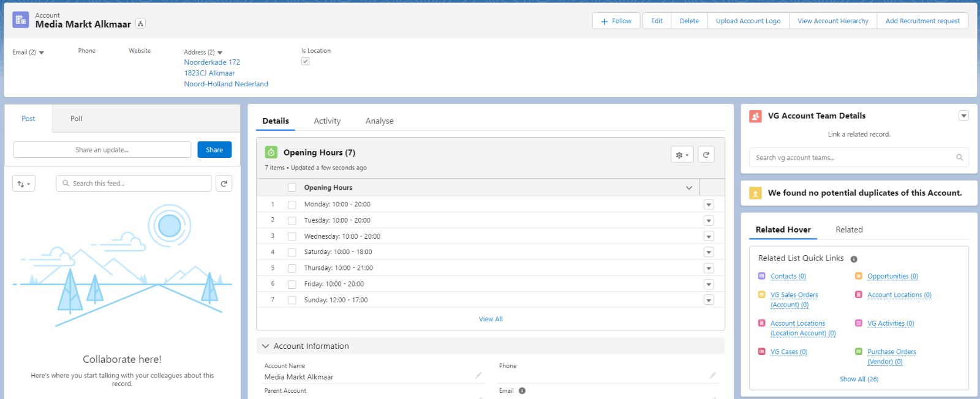
Task: Tick the checkbox for Friday: 10:00 - 20:00
Action: [x=292, y=284]
